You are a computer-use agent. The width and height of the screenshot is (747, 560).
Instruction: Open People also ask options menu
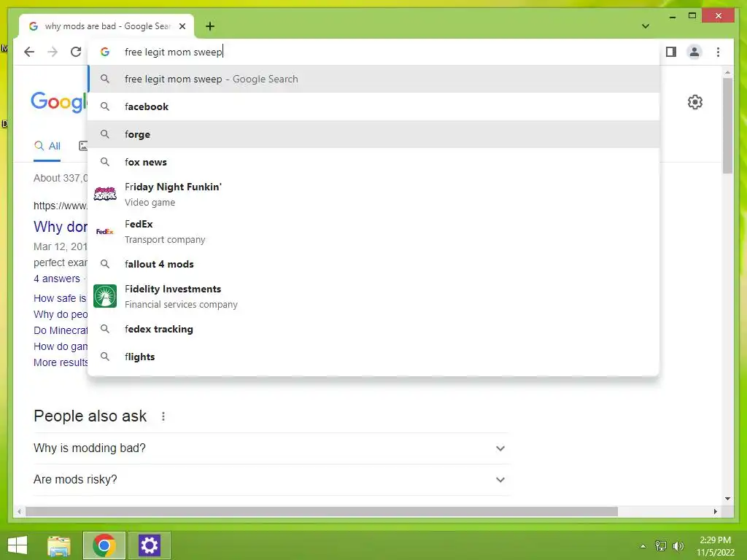coord(163,416)
